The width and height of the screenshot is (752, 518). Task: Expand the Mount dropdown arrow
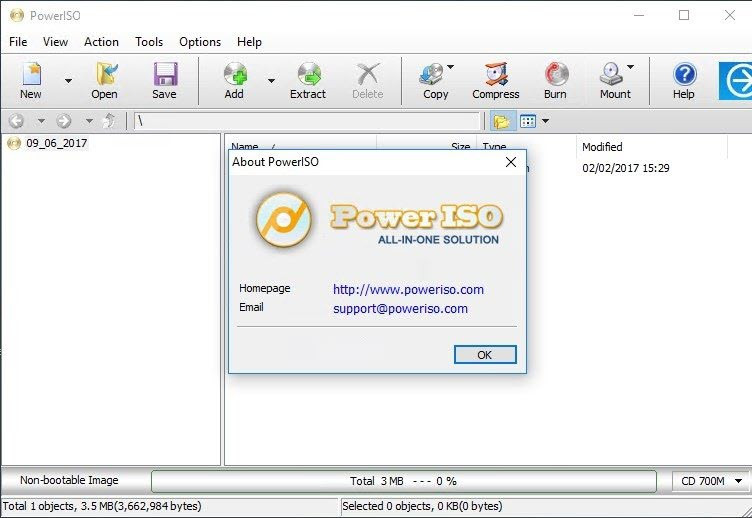[x=631, y=67]
